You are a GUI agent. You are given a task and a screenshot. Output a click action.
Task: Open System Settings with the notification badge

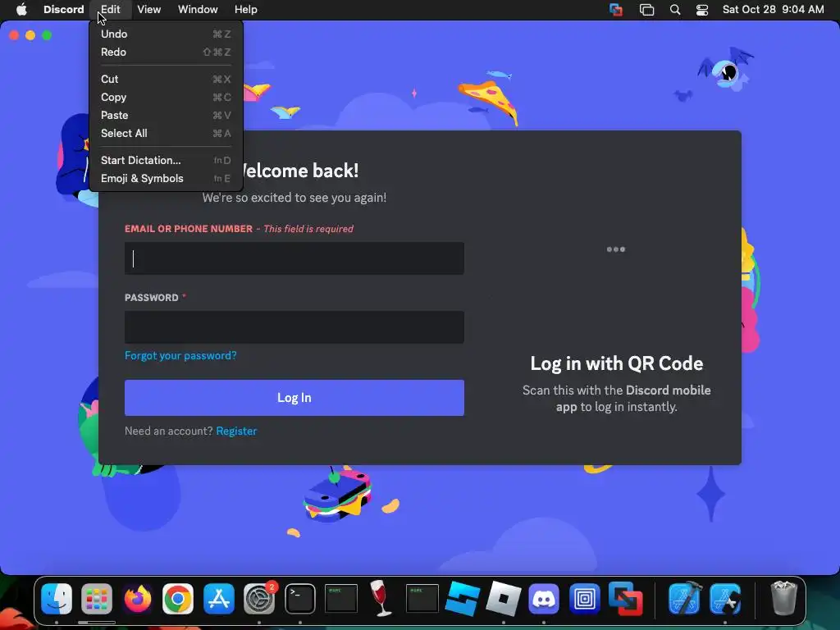click(x=259, y=598)
